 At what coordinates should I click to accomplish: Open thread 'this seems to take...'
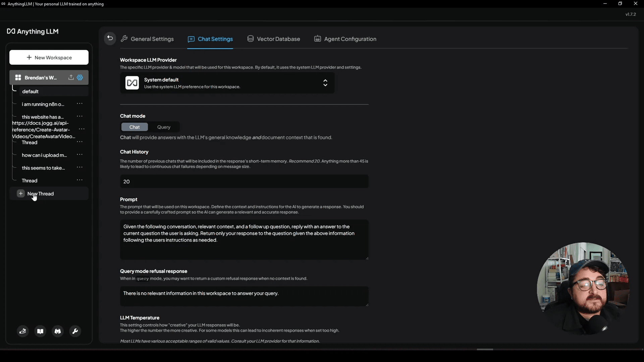coord(43,168)
